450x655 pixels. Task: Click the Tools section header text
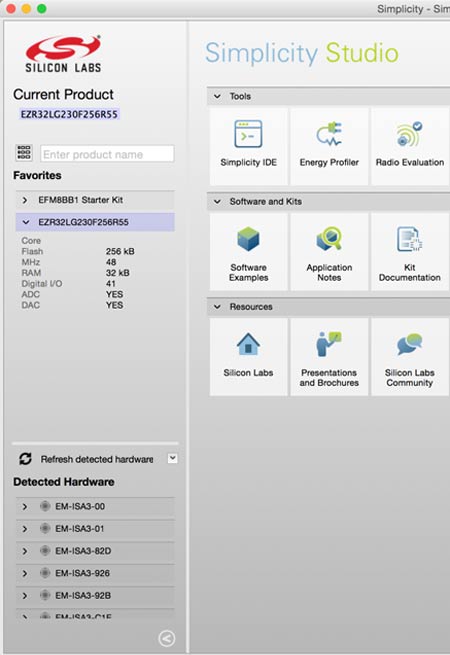tap(240, 96)
